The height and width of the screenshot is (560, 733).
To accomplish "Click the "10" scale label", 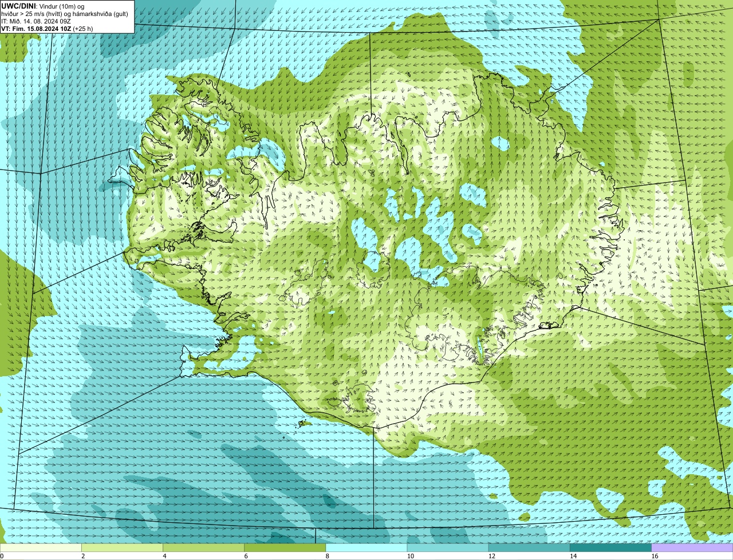I will (410, 556).
